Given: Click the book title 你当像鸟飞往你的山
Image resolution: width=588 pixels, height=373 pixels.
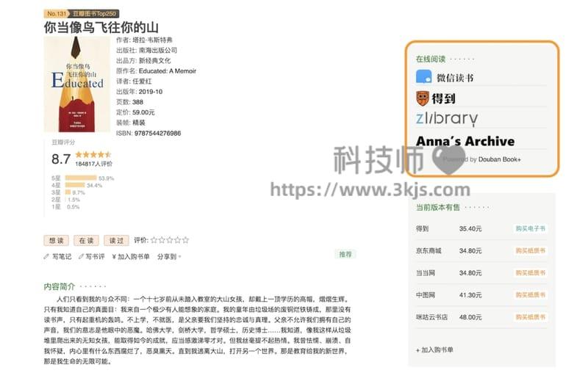Looking at the screenshot, I should [x=101, y=27].
